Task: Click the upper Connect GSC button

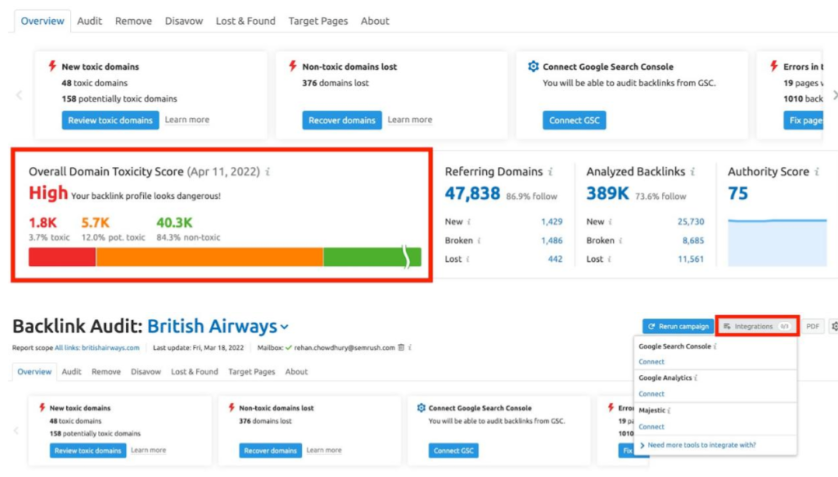Action: click(x=575, y=120)
